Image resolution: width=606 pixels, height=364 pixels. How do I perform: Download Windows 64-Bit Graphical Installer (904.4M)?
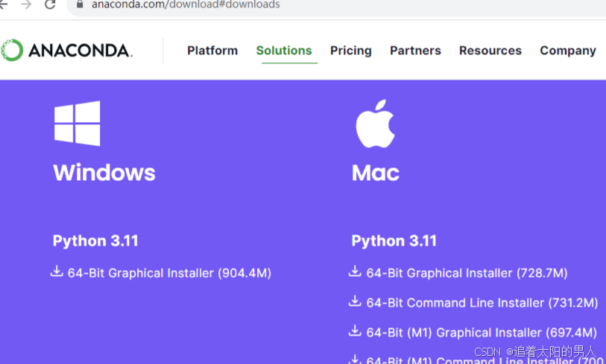[x=169, y=273]
